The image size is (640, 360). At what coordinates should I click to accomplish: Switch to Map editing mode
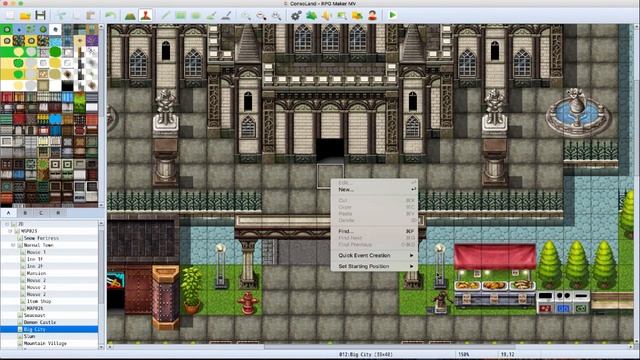[130, 16]
